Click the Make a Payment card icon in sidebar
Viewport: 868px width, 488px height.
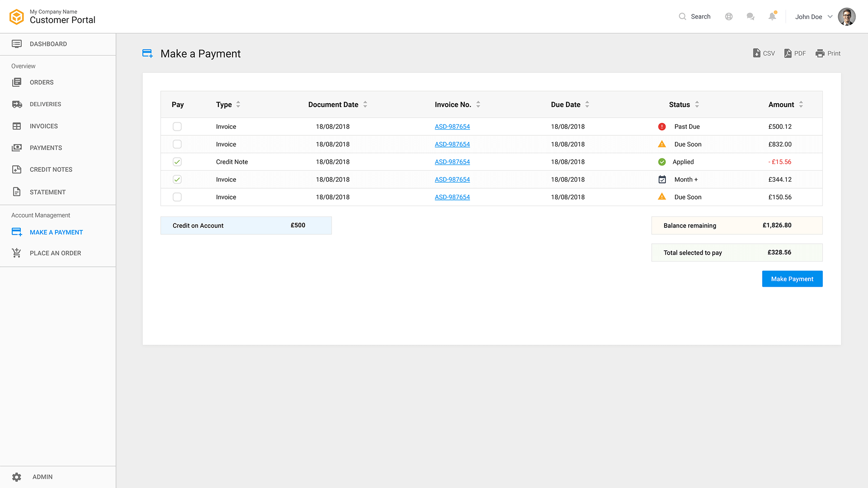click(17, 232)
